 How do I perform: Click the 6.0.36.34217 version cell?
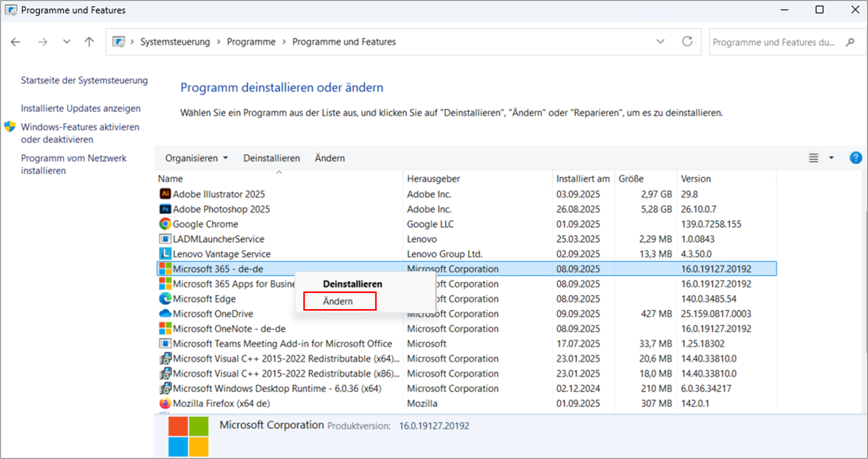pos(706,388)
